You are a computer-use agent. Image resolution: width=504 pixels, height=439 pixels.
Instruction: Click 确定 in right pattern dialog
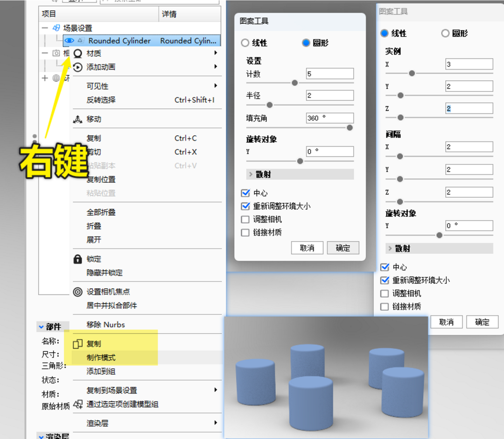pyautogui.click(x=482, y=322)
